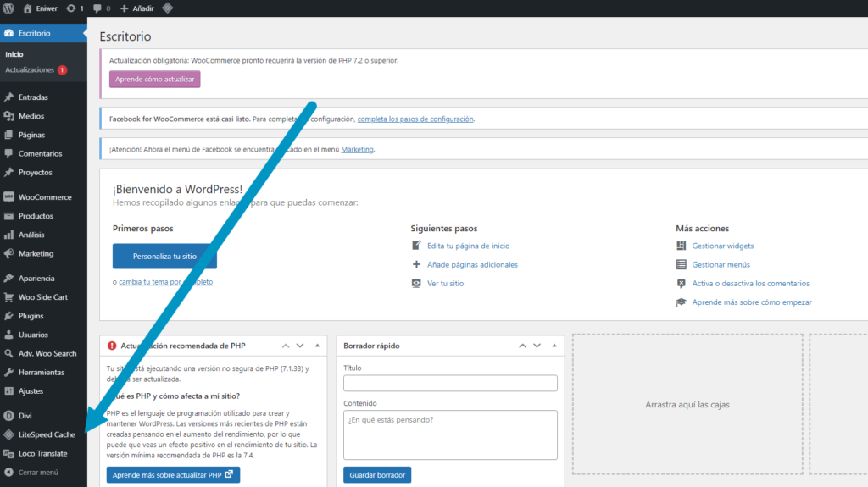The image size is (868, 487).
Task: Click the red PHP warning icon
Action: (x=112, y=346)
